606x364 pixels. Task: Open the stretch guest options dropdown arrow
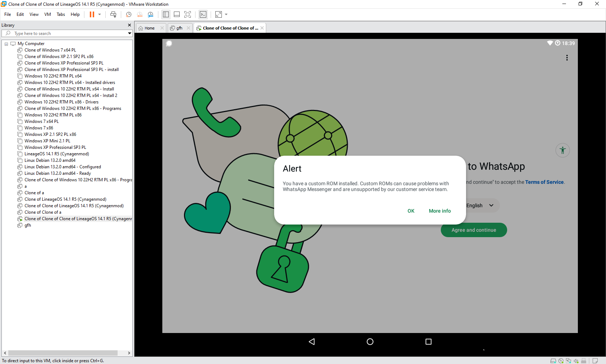(226, 14)
